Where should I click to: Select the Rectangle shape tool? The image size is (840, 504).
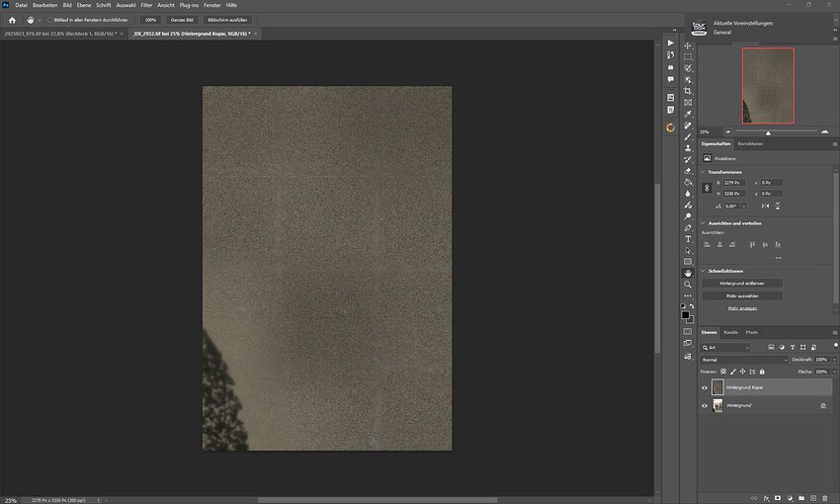[x=688, y=262]
